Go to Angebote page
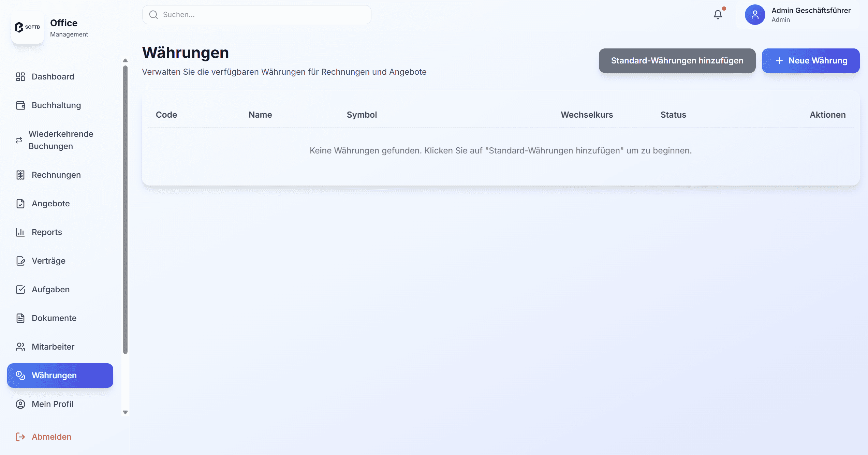Screen dimensions: 868x455 [50, 204]
